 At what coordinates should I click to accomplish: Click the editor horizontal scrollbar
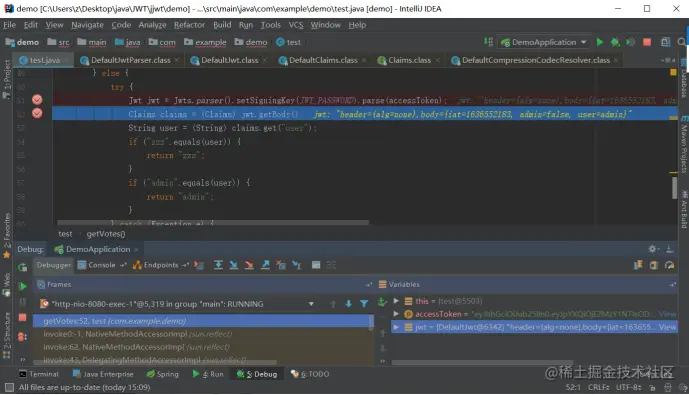(x=213, y=223)
